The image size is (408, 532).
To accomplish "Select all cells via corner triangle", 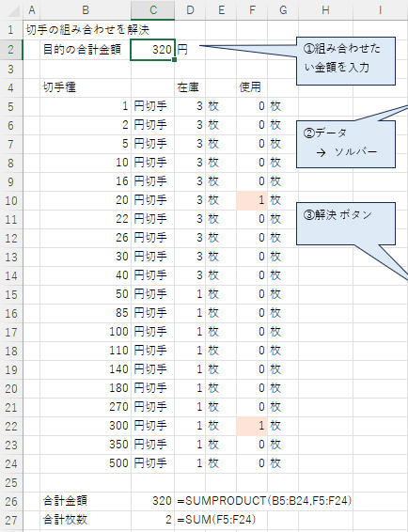I will tap(12, 10).
